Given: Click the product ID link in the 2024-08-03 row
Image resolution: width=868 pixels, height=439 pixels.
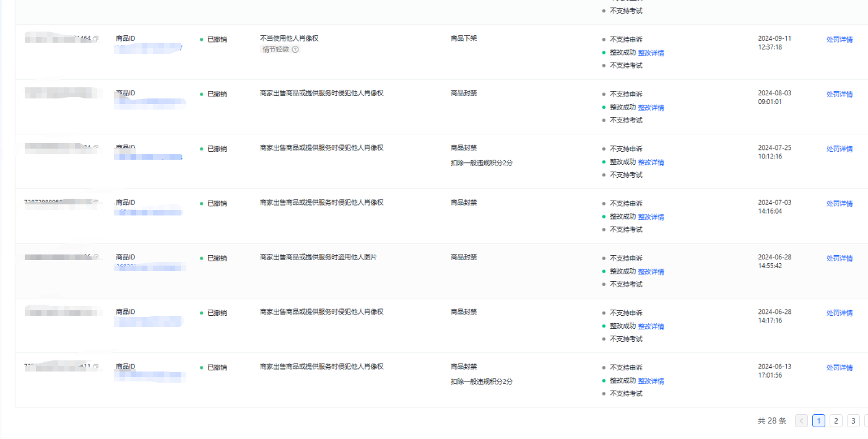Looking at the screenshot, I should point(150,103).
